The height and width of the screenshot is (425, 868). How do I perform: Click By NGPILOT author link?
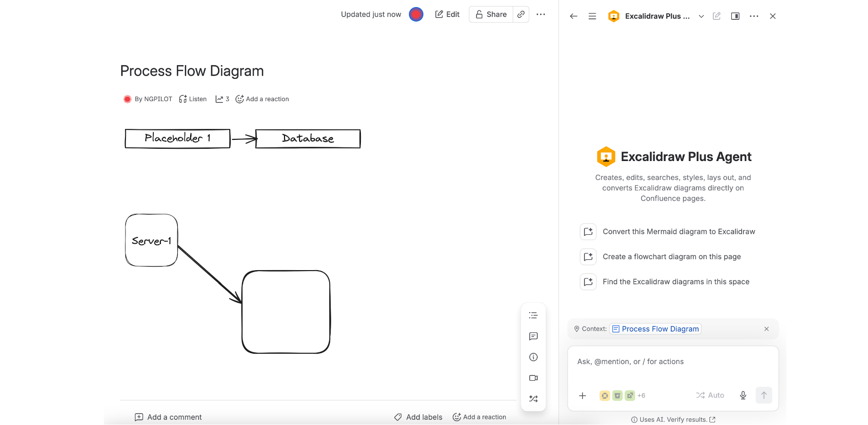(153, 99)
